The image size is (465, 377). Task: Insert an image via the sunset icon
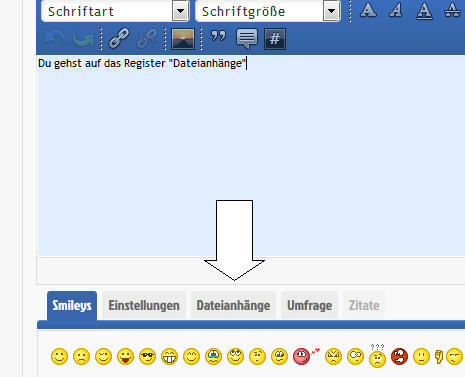(183, 39)
